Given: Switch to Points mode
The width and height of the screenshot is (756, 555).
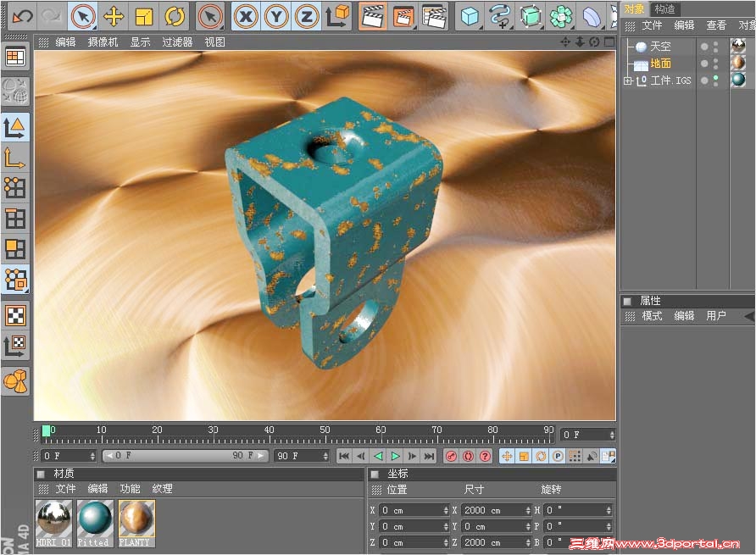Looking at the screenshot, I should tap(15, 187).
